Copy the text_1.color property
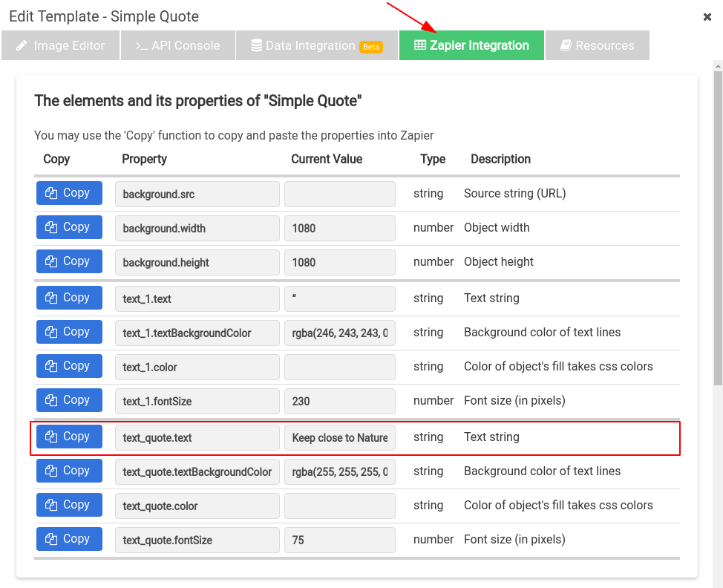Screen dimensions: 723x588 (x=69, y=366)
